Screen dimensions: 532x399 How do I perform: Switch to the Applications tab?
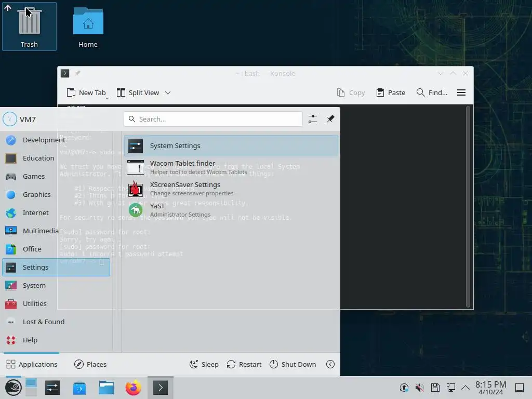pos(32,364)
